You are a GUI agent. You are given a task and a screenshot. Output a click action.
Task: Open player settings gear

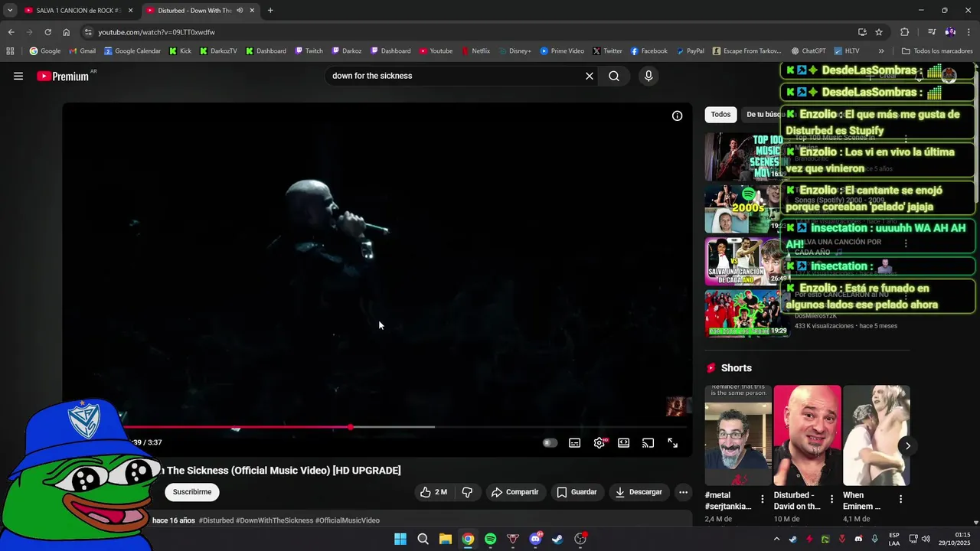tap(599, 443)
